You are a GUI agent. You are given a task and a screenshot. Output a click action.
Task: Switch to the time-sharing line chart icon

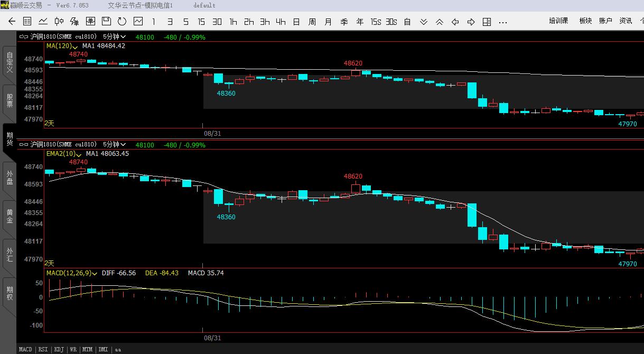coord(43,22)
